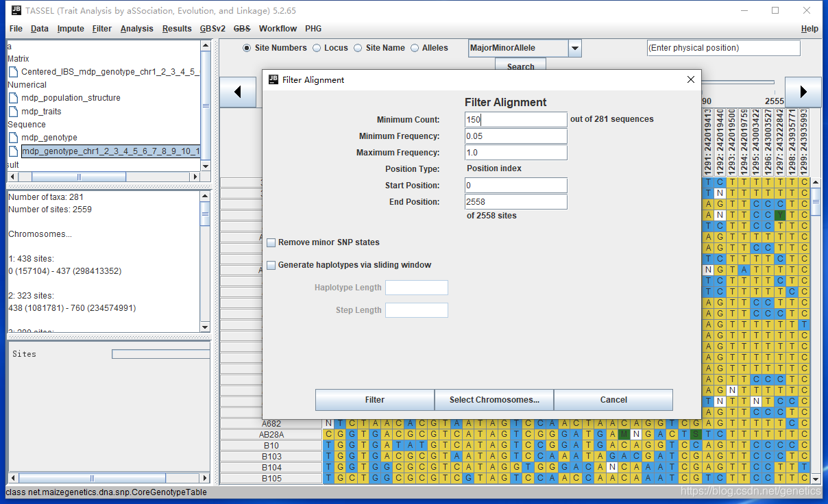
Task: Click the Filter button in the dialog
Action: click(x=375, y=400)
